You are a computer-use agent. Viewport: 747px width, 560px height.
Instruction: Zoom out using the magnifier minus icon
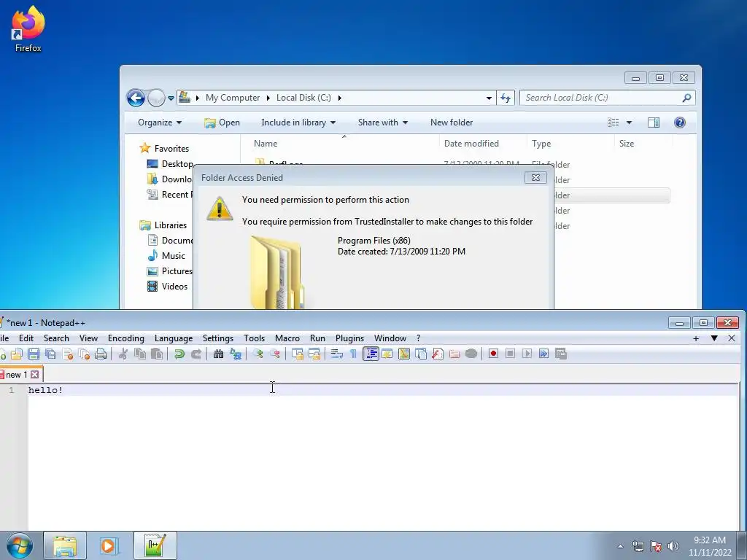pyautogui.click(x=275, y=354)
